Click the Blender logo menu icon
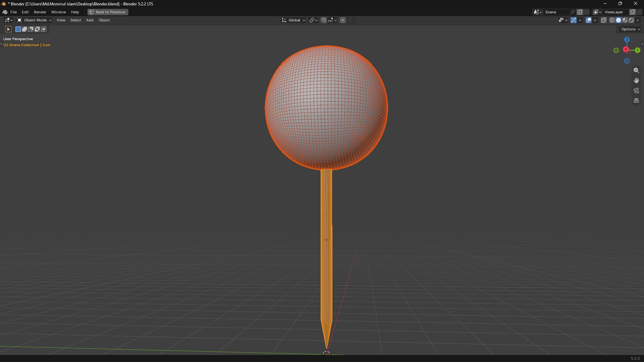 (5, 12)
